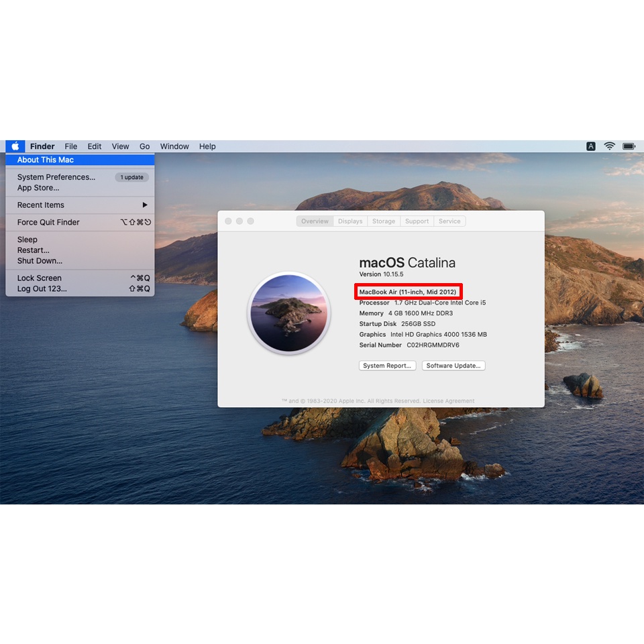644x644 pixels.
Task: Click the Apple logo menu icon
Action: click(15, 146)
